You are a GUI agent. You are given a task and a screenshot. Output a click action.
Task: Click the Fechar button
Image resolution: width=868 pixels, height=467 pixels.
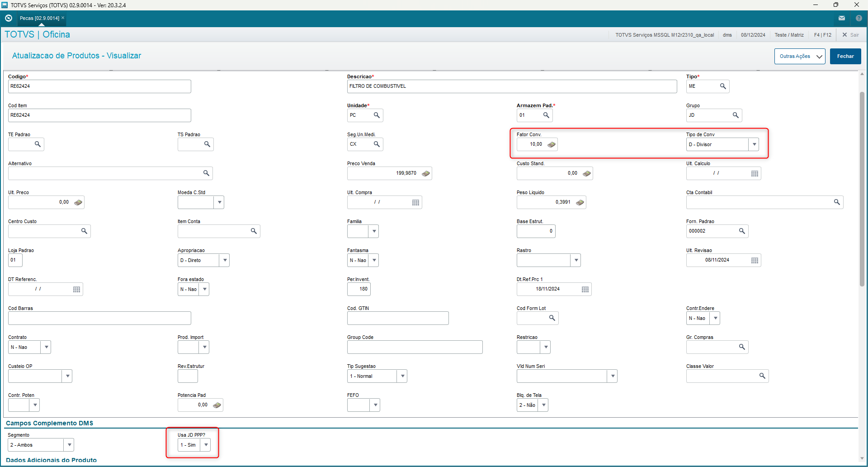[x=845, y=57]
